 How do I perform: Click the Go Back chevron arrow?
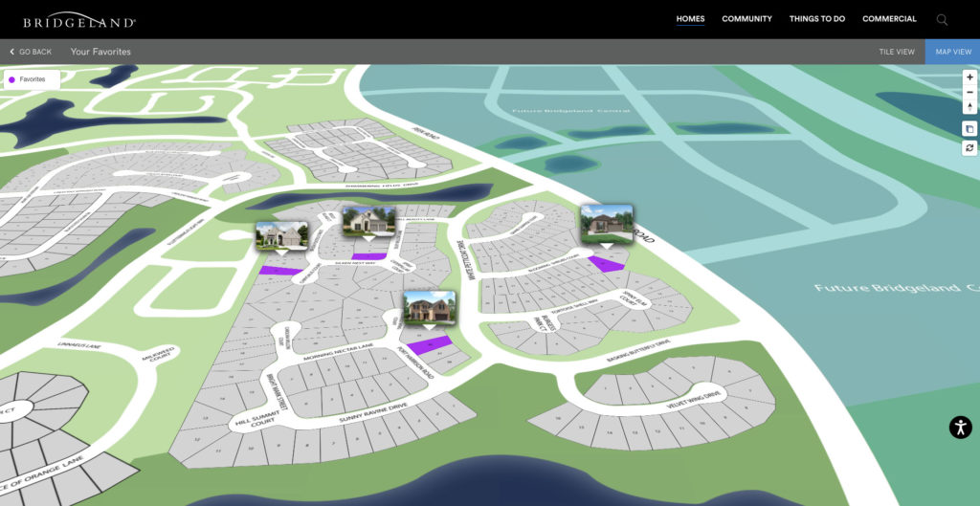(x=11, y=52)
